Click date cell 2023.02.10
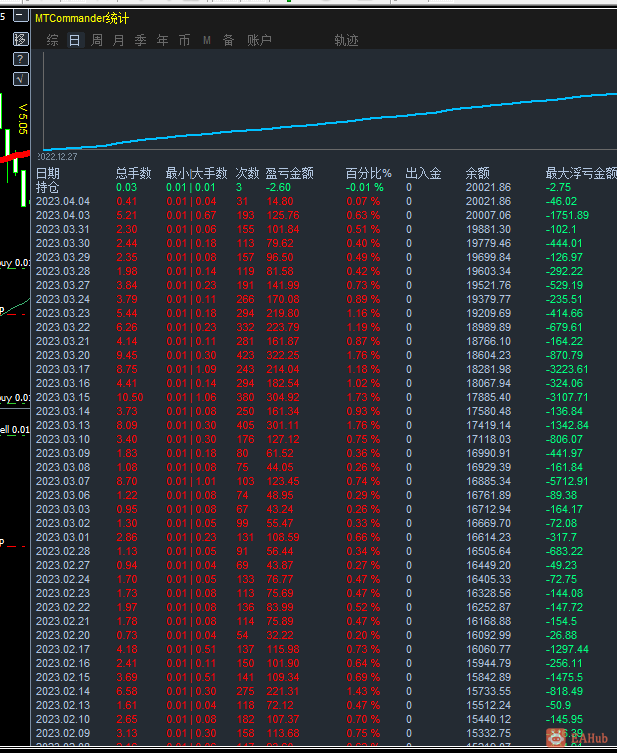The image size is (617, 753). pyautogui.click(x=63, y=719)
